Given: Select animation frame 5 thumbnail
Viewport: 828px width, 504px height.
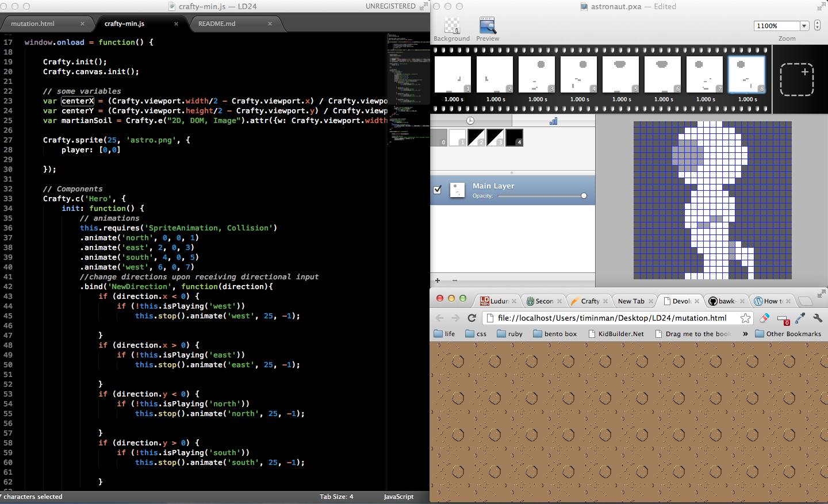Looking at the screenshot, I should tap(621, 74).
